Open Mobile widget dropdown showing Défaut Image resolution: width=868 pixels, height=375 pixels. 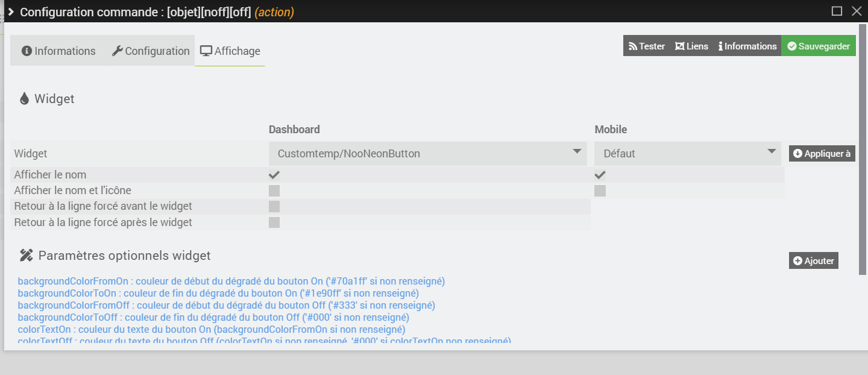(x=688, y=154)
